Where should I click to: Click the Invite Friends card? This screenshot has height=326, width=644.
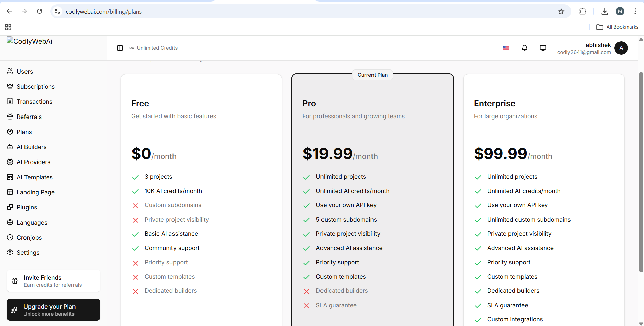tap(53, 281)
